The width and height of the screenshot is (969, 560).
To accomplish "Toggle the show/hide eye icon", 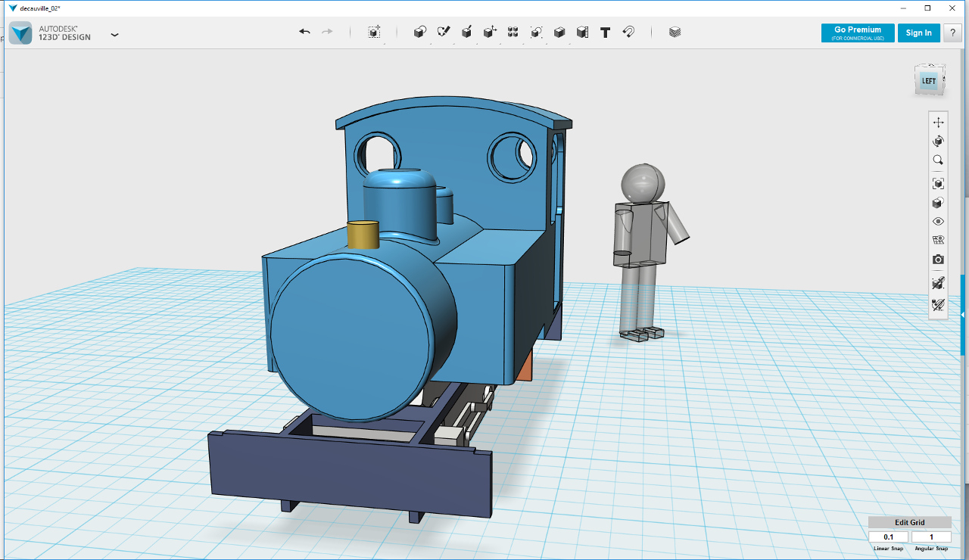I will 939,222.
